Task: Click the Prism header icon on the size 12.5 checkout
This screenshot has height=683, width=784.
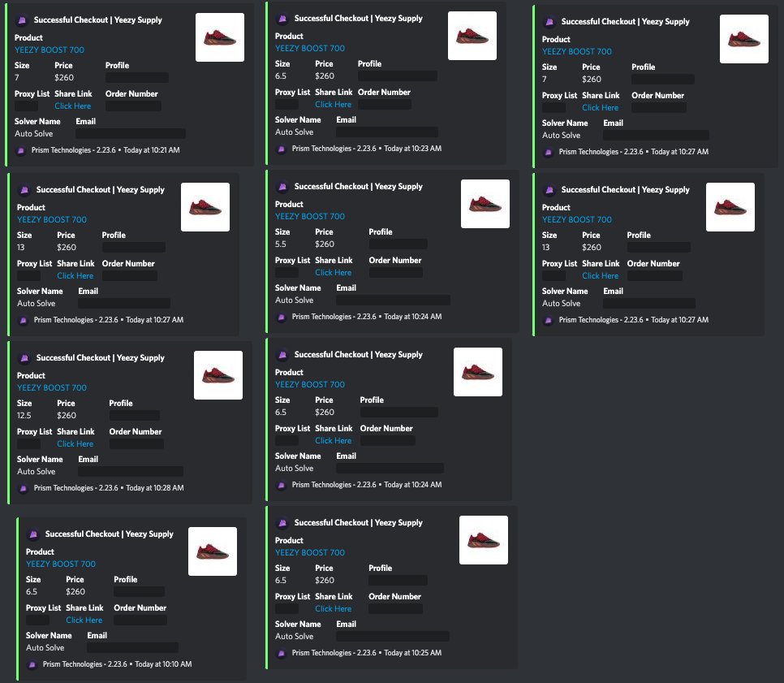Action: click(x=24, y=358)
